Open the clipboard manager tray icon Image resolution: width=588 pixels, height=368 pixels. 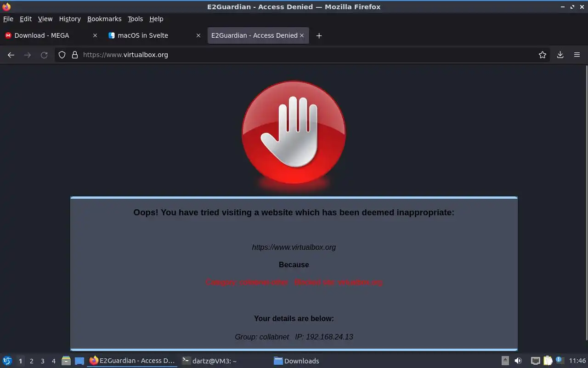(548, 361)
